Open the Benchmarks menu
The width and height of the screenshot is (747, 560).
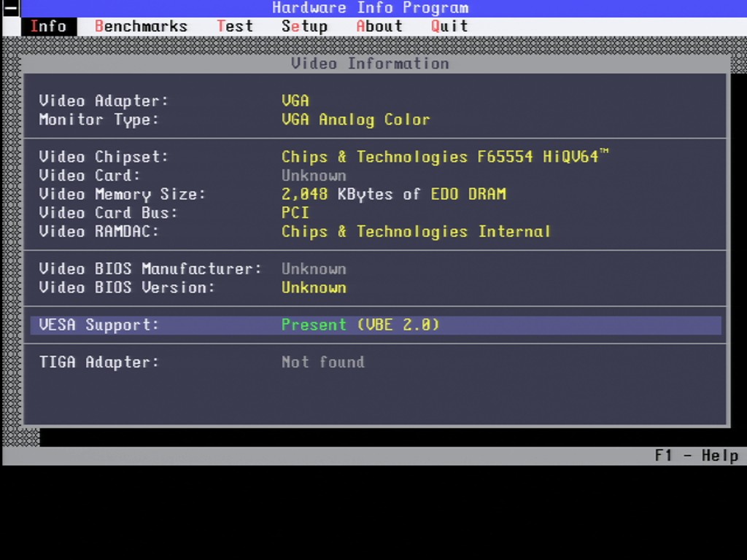[141, 27]
